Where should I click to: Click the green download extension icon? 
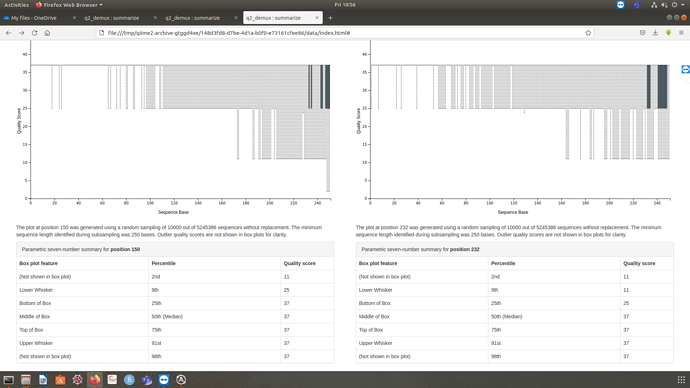668,33
